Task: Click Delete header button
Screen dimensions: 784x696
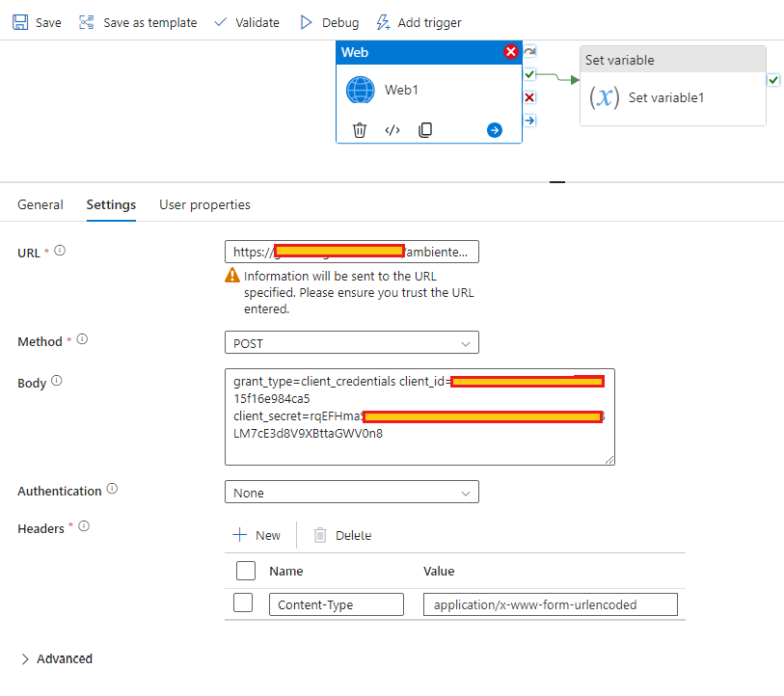Action: [342, 535]
